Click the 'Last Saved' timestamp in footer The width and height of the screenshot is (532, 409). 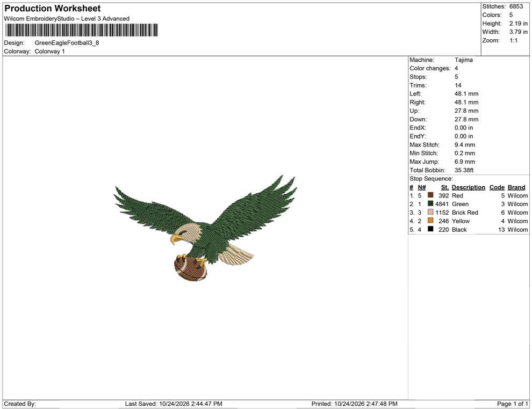tap(174, 404)
